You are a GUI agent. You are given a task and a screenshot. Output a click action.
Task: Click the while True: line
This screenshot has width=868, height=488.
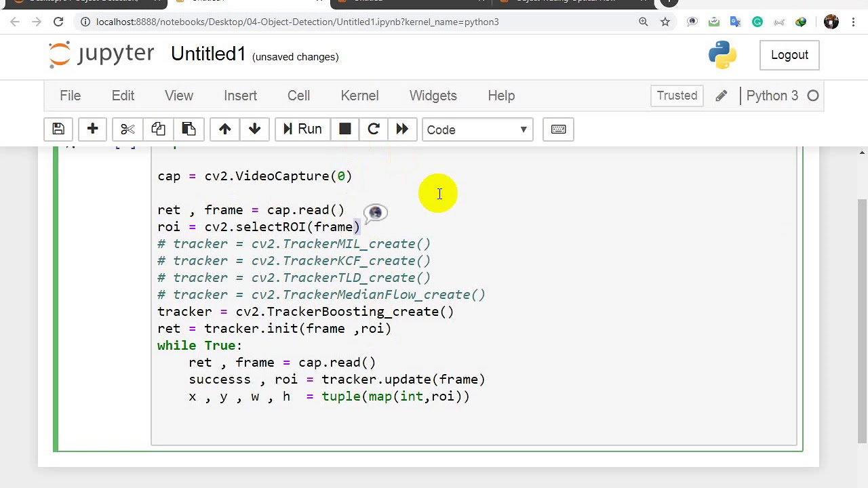click(199, 346)
